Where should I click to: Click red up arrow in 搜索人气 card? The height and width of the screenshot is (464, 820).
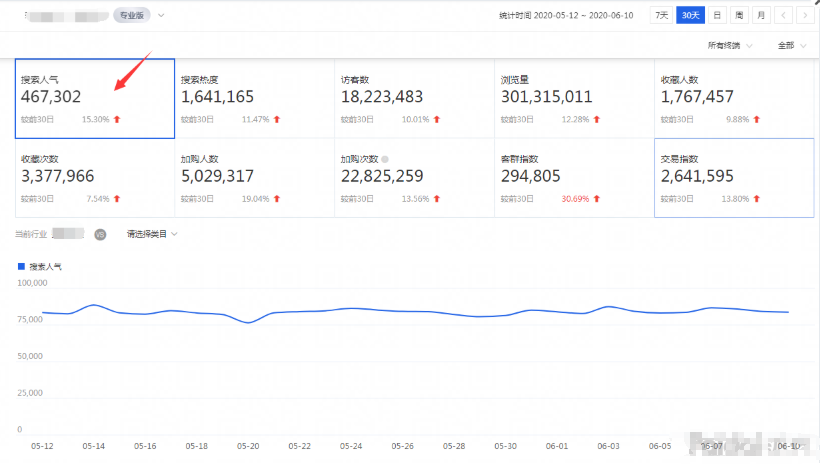(x=117, y=119)
